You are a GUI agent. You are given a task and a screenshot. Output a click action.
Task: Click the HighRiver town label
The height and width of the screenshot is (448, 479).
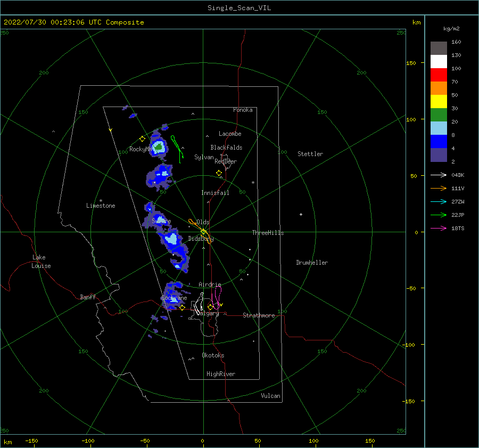pos(221,374)
